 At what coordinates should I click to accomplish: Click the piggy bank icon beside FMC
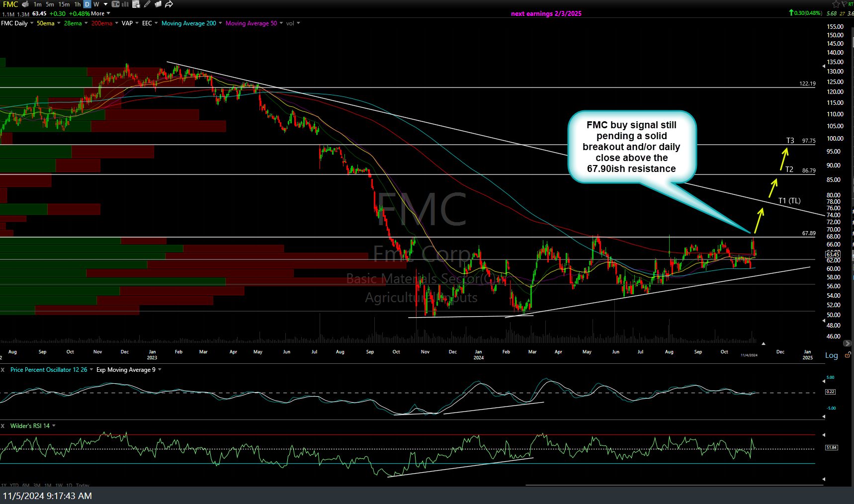coord(25,4)
